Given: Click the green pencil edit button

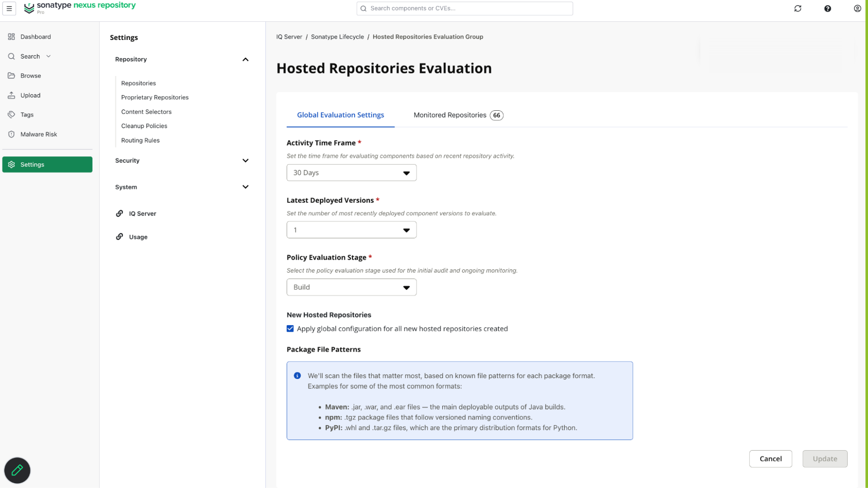Looking at the screenshot, I should coord(17,470).
